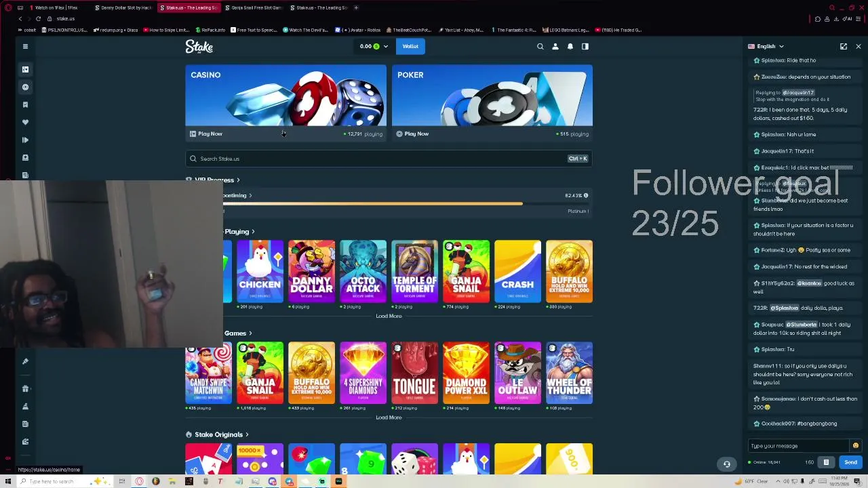
Task: Open the Crash game thumbnail
Action: (517, 271)
